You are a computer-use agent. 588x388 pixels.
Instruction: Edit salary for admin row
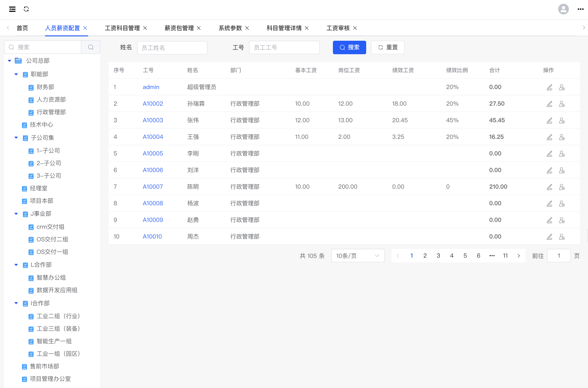click(x=549, y=87)
